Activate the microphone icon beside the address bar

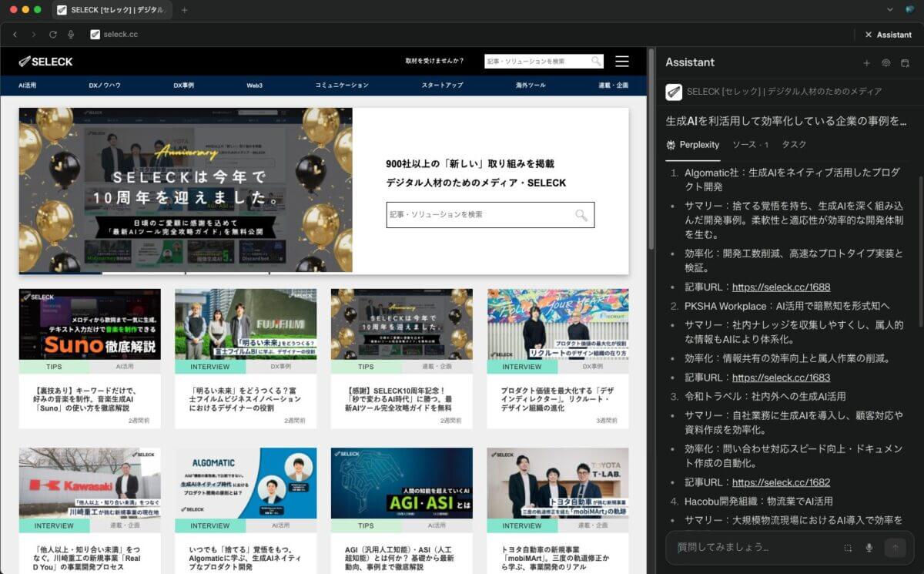point(71,35)
